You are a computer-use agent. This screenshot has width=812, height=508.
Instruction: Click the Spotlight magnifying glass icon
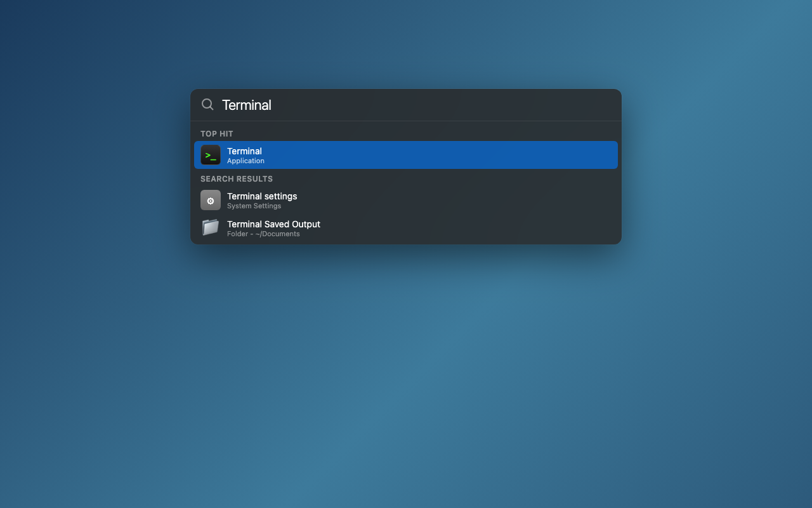(207, 105)
